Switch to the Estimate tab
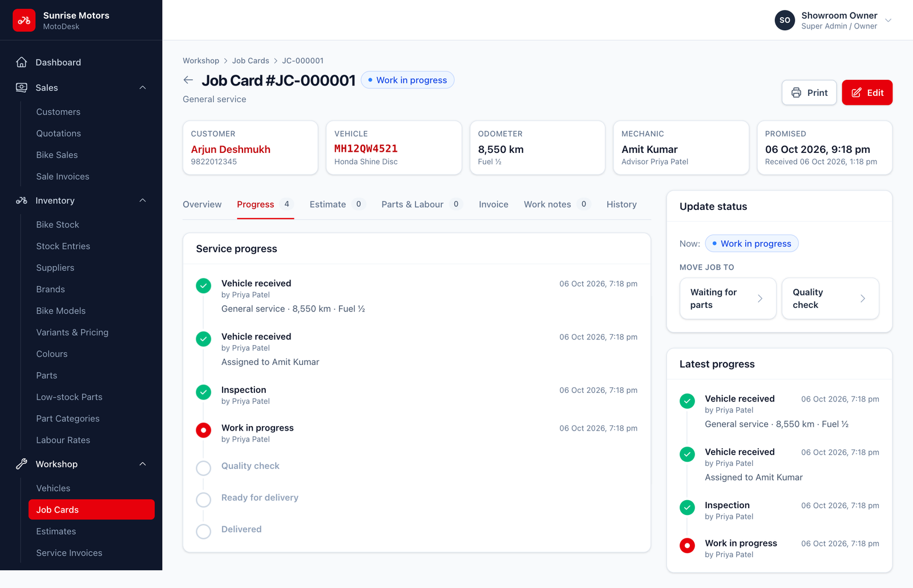The width and height of the screenshot is (913, 588). [x=337, y=204]
